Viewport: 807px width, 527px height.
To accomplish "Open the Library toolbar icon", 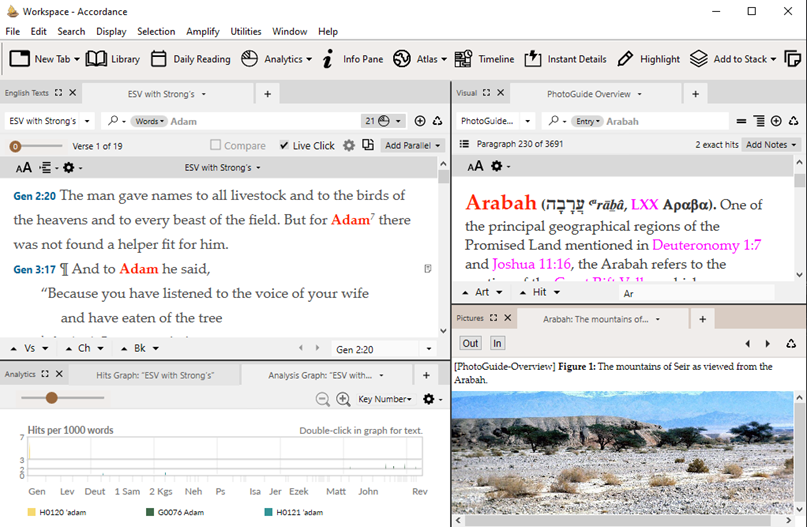I will (x=112, y=59).
